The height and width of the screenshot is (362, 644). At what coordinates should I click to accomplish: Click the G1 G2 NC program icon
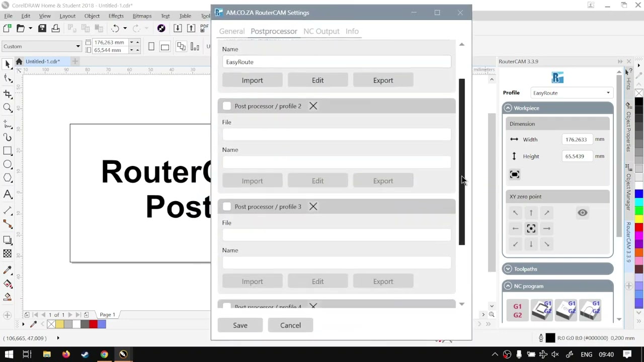pyautogui.click(x=517, y=311)
